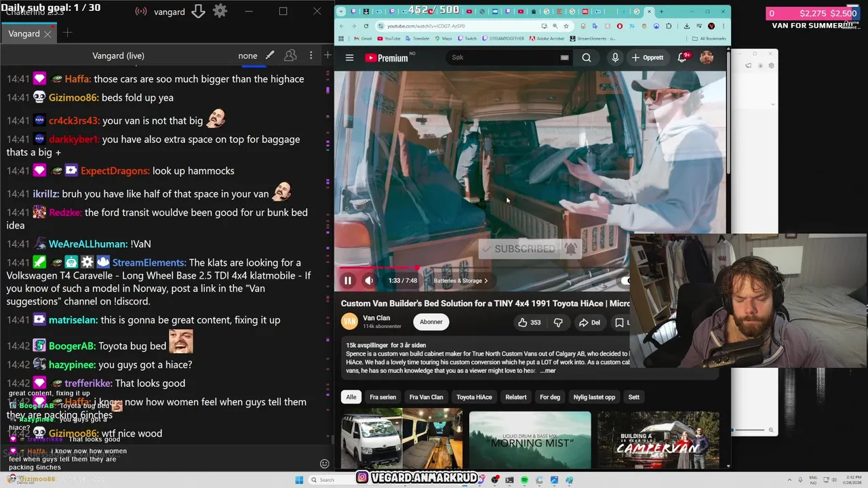Screen dimensions: 868x488
Task: Open the All Bookmarks folder
Action: [x=709, y=39]
